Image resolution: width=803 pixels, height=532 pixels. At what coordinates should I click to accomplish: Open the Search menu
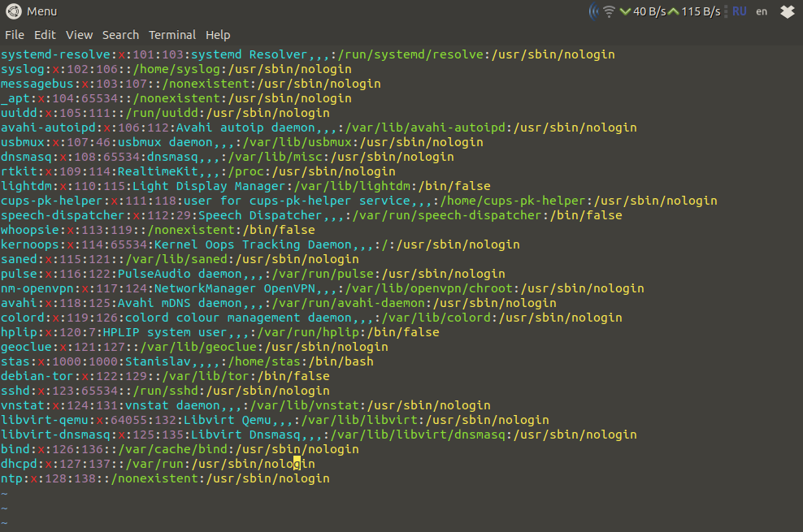point(121,35)
